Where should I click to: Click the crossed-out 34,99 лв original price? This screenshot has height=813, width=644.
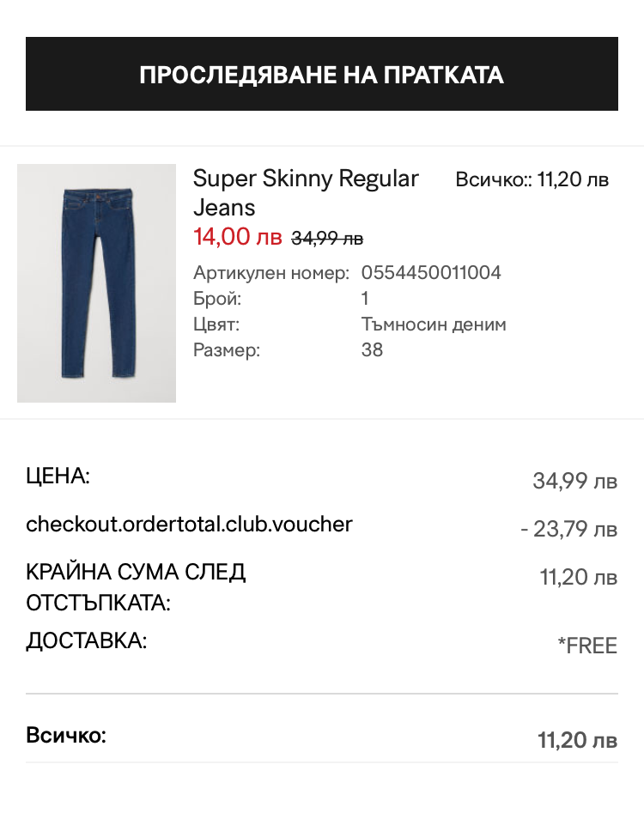pyautogui.click(x=327, y=238)
